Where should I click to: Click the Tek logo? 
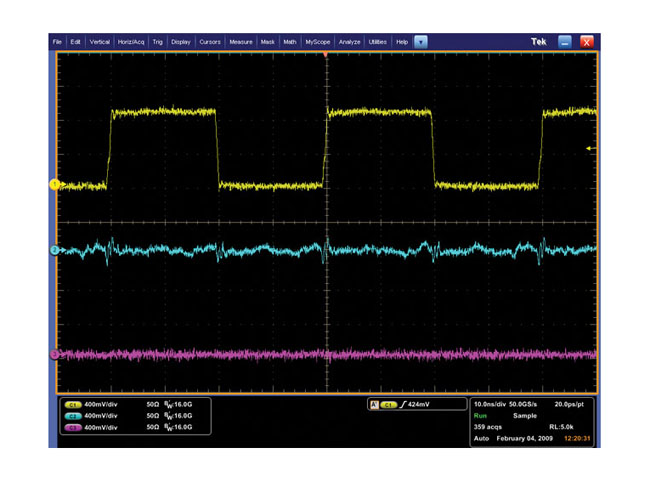[x=538, y=42]
